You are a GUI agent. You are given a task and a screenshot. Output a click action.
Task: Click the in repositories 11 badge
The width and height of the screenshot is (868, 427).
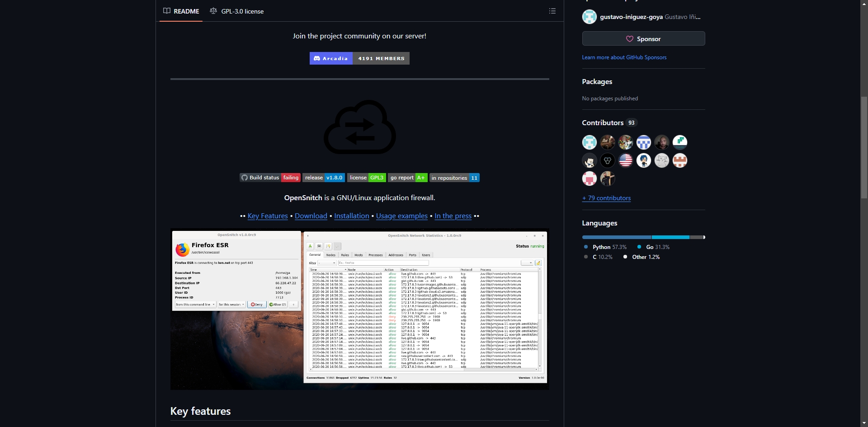pyautogui.click(x=454, y=178)
